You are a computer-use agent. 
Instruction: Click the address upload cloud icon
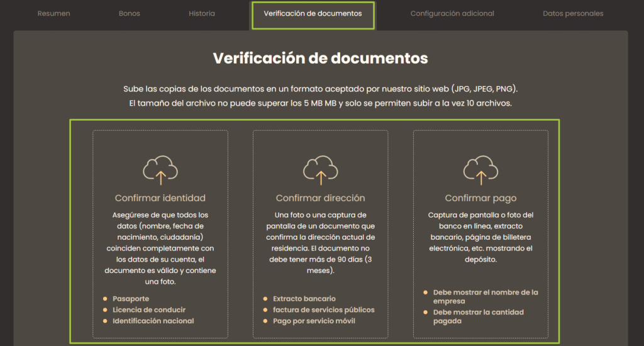320,169
